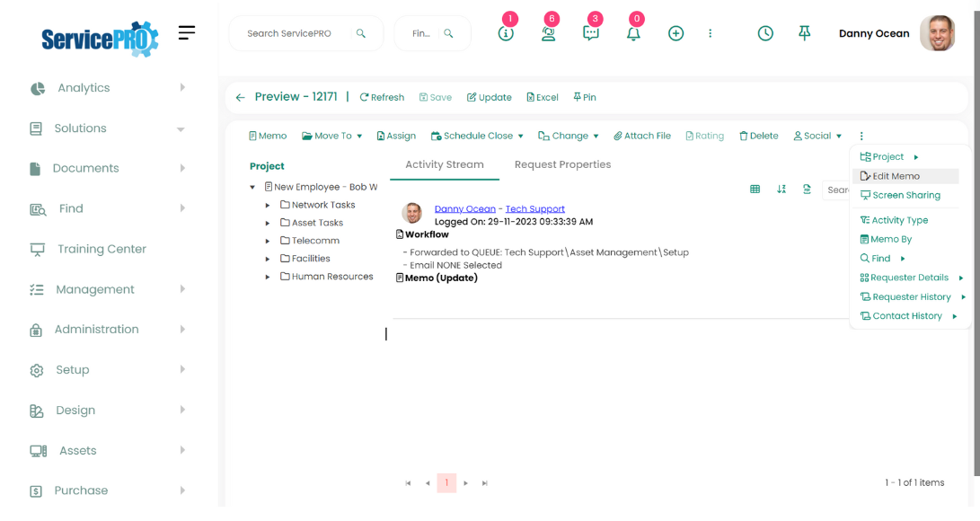
Task: Click the chat messages icon
Action: point(591,33)
